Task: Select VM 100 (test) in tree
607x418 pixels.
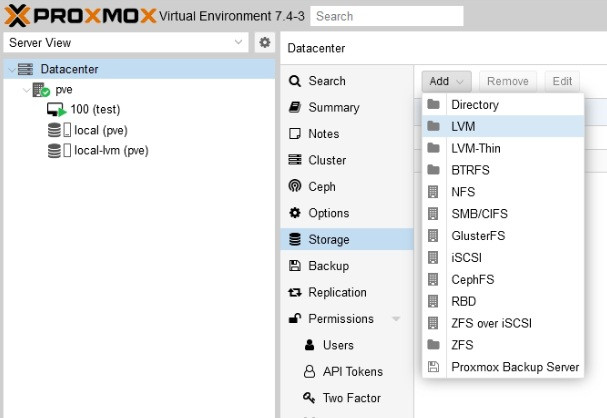Action: (139, 110)
